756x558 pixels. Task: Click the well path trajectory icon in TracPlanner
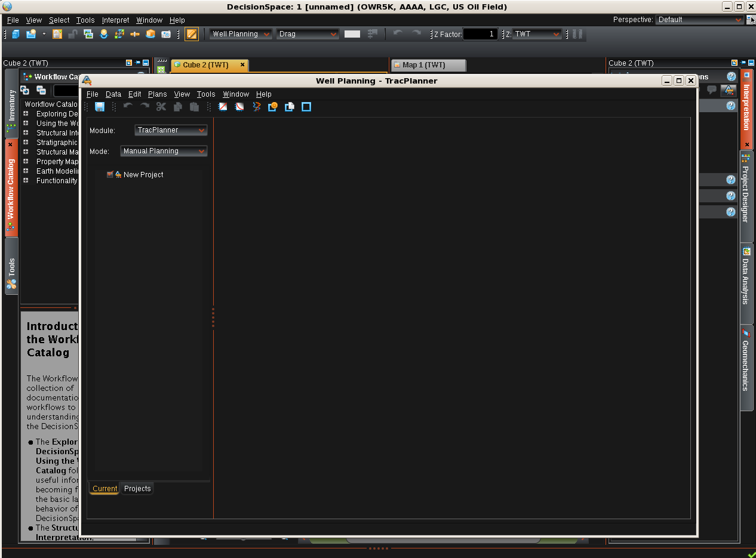256,107
